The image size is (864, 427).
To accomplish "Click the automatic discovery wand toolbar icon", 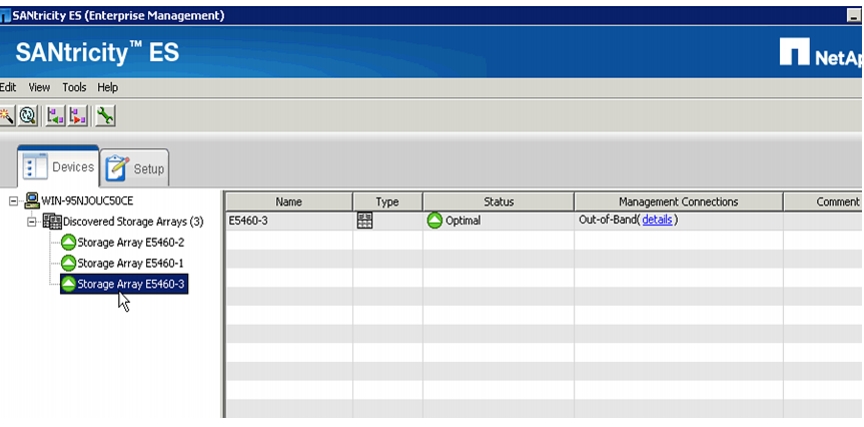I will tap(6, 116).
